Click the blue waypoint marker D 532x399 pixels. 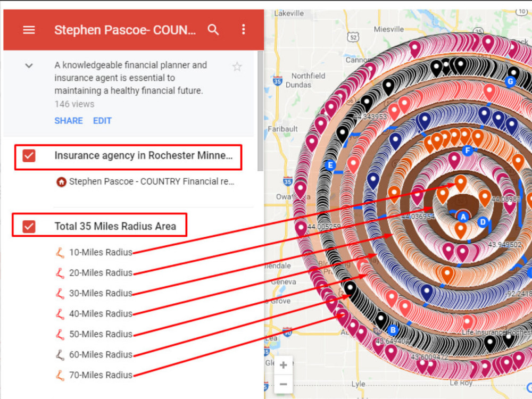pyautogui.click(x=483, y=222)
